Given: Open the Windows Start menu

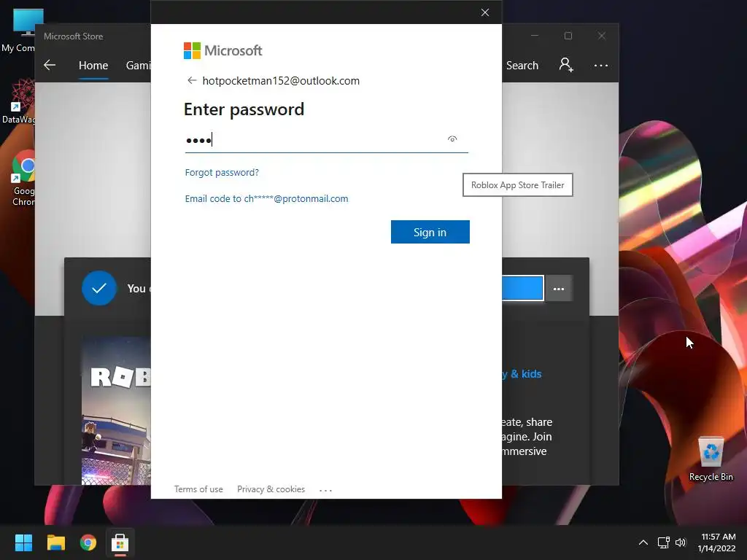Looking at the screenshot, I should click(x=23, y=542).
